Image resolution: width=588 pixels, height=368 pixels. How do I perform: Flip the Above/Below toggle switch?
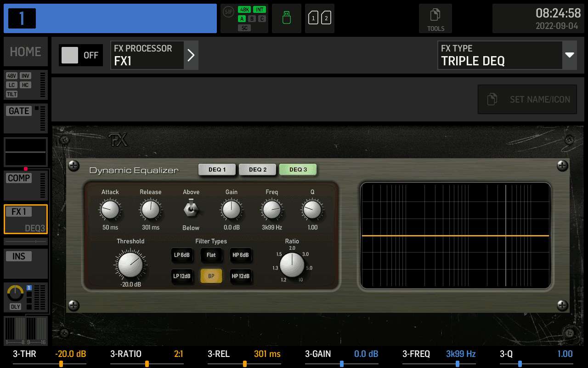click(x=191, y=209)
